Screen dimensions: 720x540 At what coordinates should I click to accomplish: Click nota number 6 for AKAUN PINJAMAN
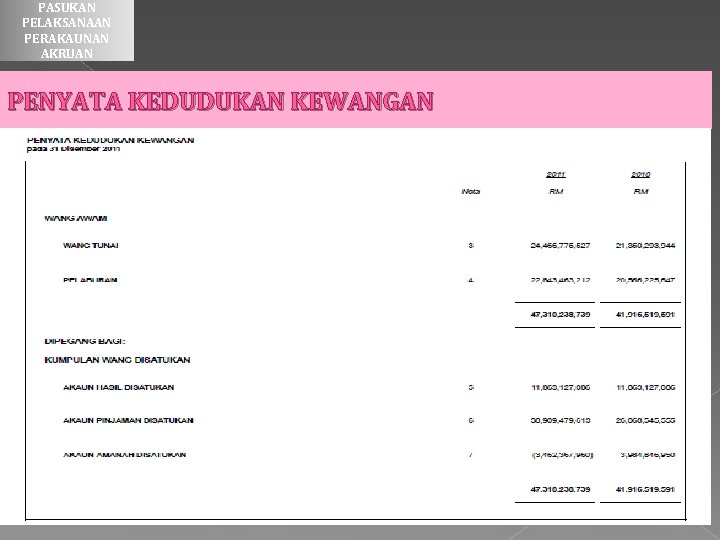tap(471, 421)
